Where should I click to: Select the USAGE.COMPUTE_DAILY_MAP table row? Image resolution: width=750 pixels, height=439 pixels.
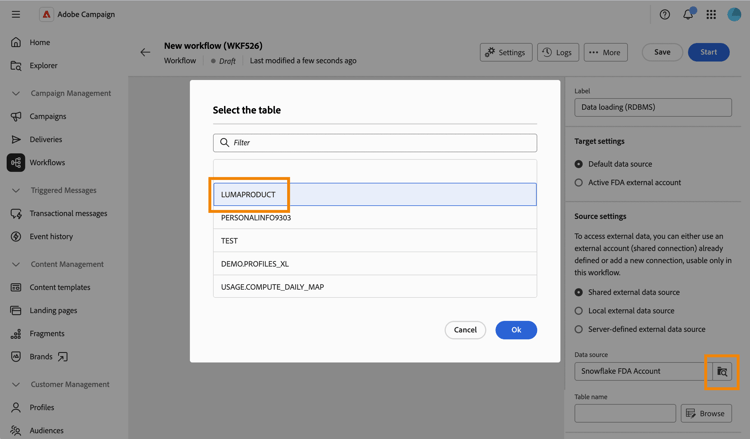point(375,286)
